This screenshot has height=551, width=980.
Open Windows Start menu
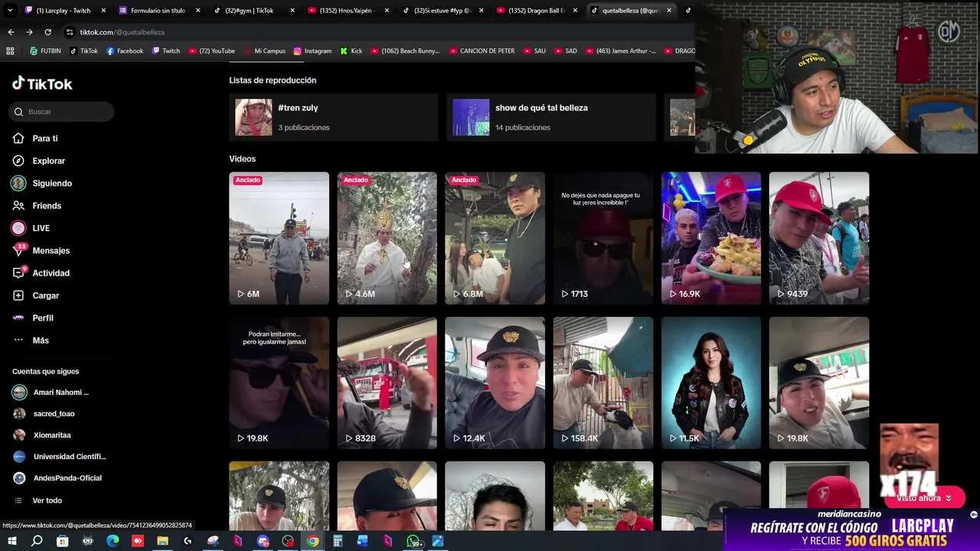(x=11, y=541)
